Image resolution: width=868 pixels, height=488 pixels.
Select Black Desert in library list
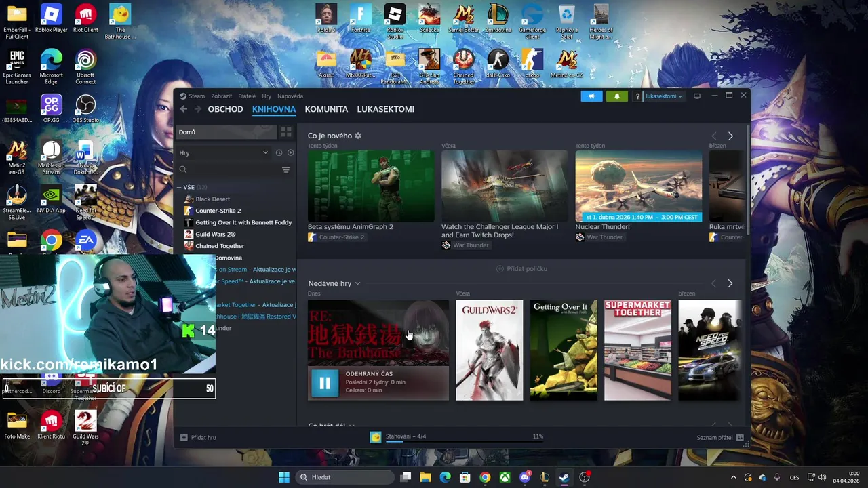point(212,199)
